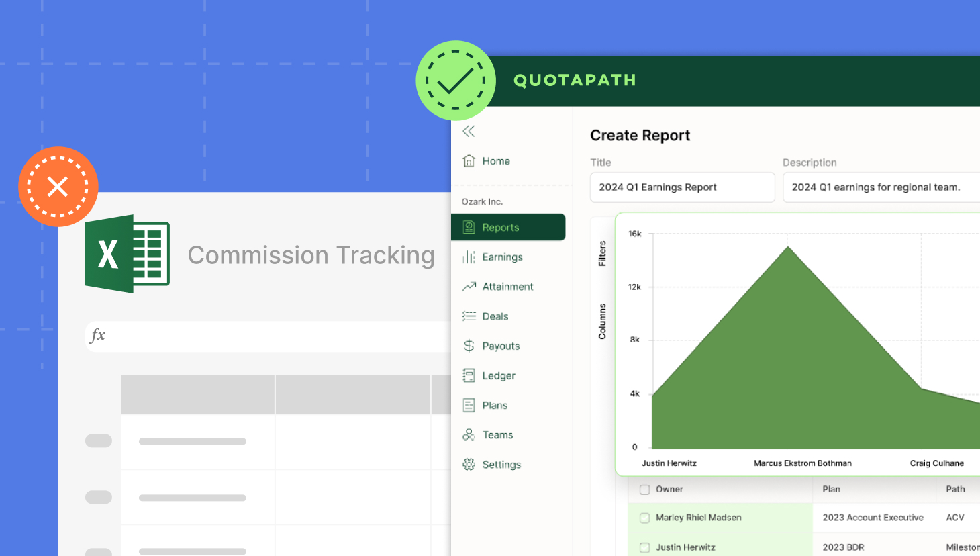
Task: Select the Ledger book icon
Action: 468,375
